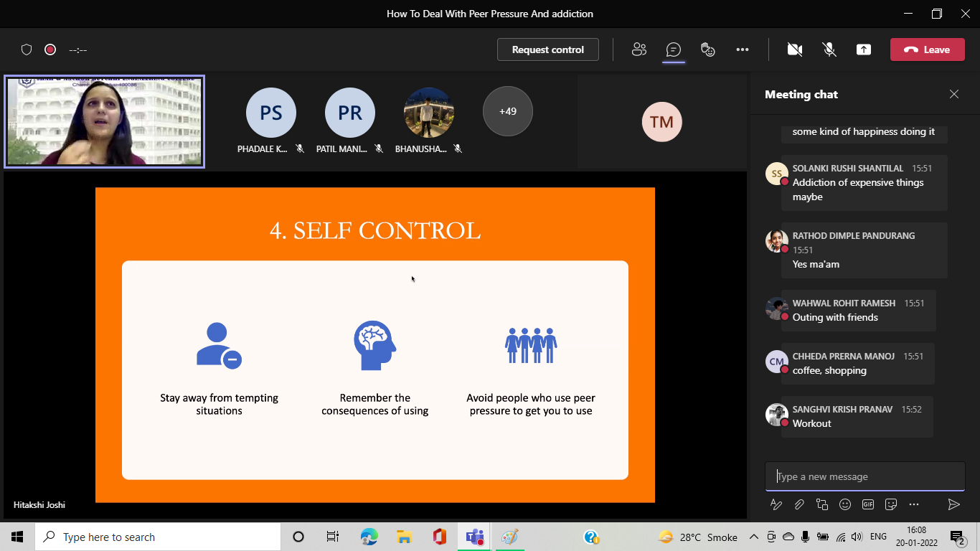Expand the +49 additional participants bubble
980x551 pixels.
click(508, 111)
